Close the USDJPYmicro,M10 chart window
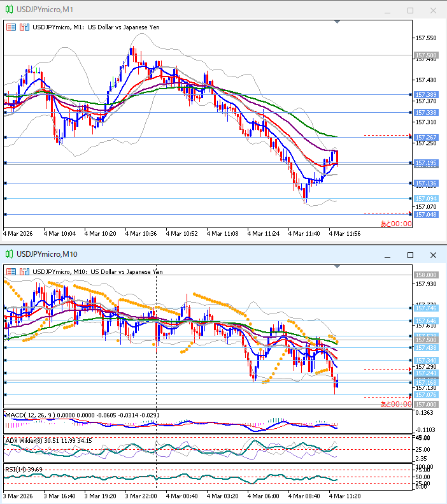This screenshot has width=447, height=504. click(x=433, y=255)
